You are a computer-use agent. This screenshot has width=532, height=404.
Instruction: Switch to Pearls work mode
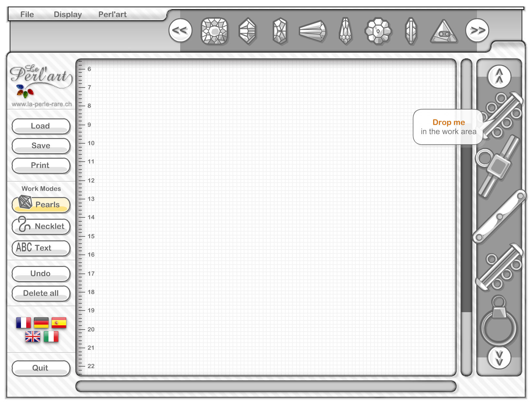(41, 205)
